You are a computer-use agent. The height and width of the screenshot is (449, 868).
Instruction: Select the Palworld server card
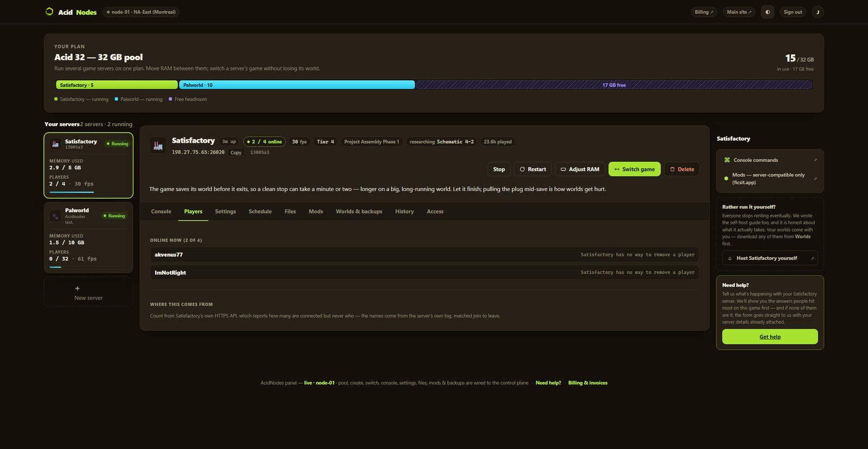pos(88,237)
